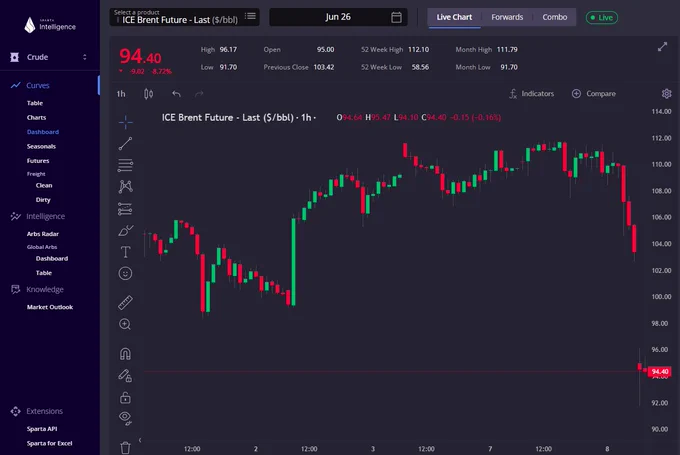Screen dimensions: 680x455
Task: Click Compare to add a symbol
Action: click(x=594, y=94)
